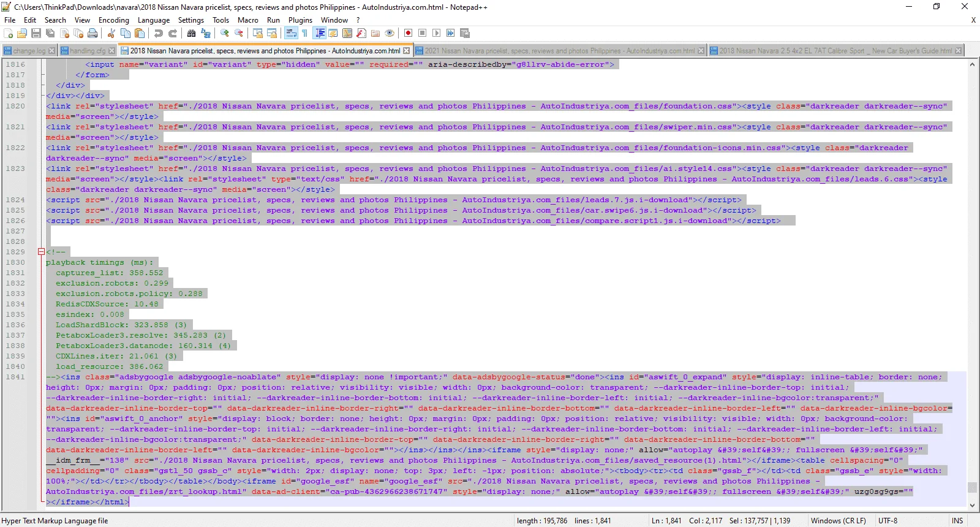
Task: Start macro recording with the red record button
Action: (x=409, y=33)
